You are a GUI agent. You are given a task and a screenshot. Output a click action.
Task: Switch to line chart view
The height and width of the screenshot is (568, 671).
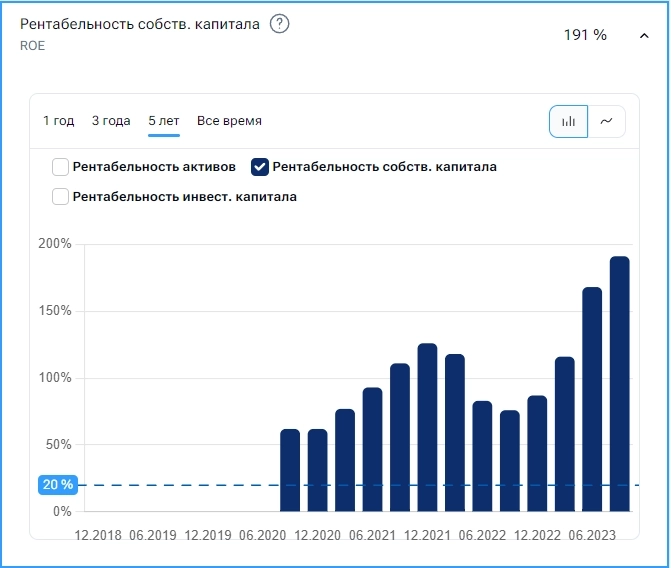point(606,121)
